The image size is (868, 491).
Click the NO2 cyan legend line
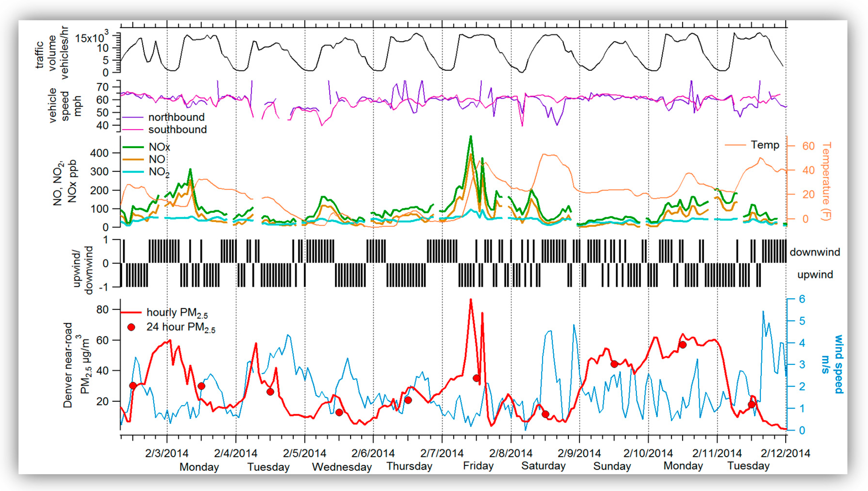(x=133, y=172)
